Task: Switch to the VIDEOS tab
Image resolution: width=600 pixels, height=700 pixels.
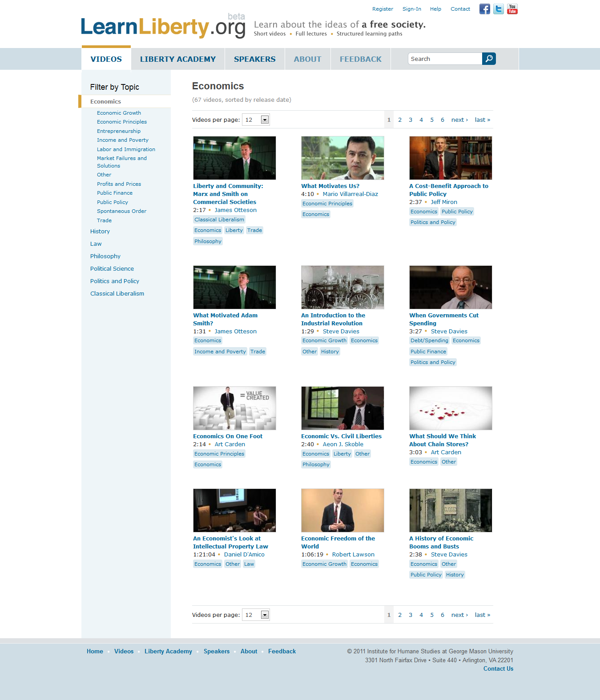Action: tap(106, 59)
